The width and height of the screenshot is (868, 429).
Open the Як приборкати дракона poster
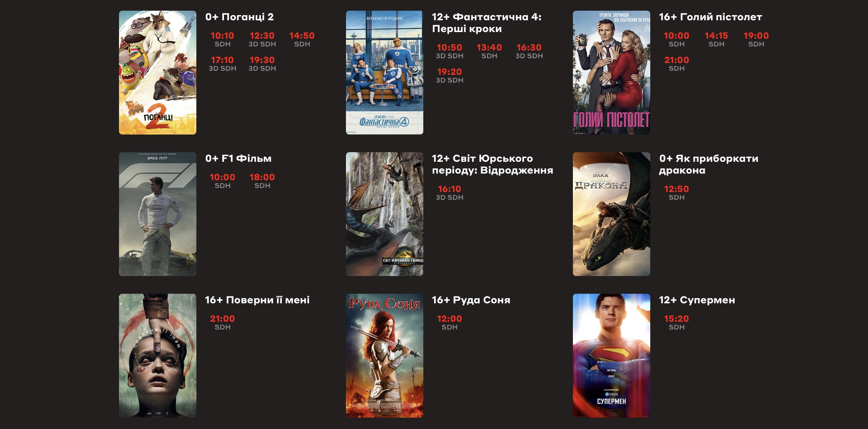[x=612, y=214]
